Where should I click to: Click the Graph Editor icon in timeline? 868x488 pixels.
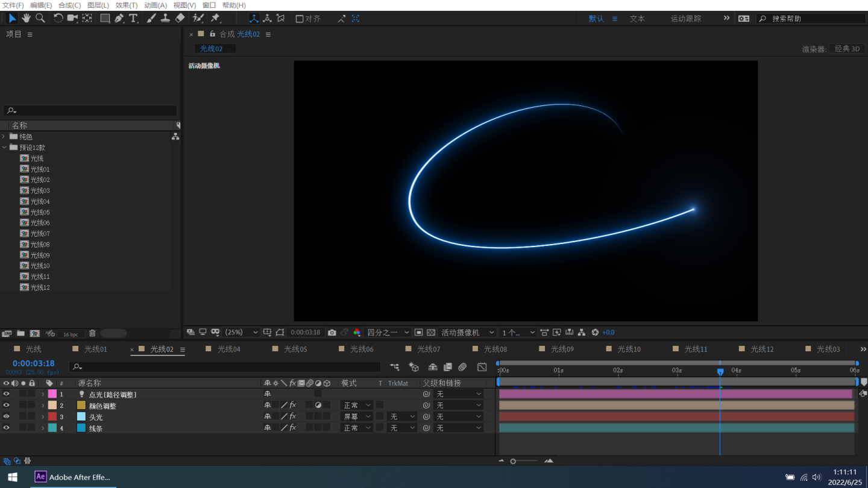482,367
